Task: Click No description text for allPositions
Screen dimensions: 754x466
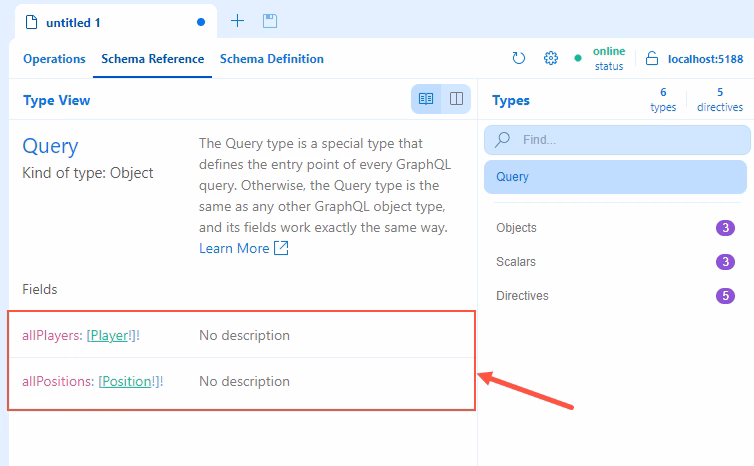Action: point(244,381)
